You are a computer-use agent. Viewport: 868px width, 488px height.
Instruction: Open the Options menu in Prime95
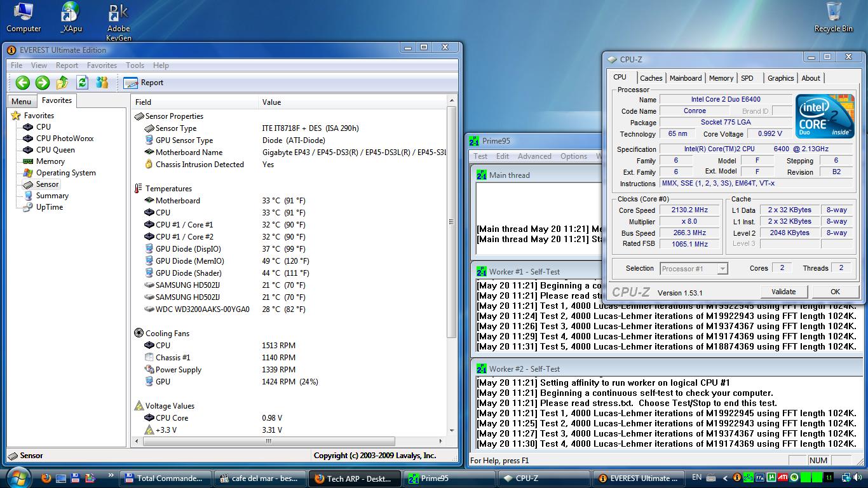(574, 156)
